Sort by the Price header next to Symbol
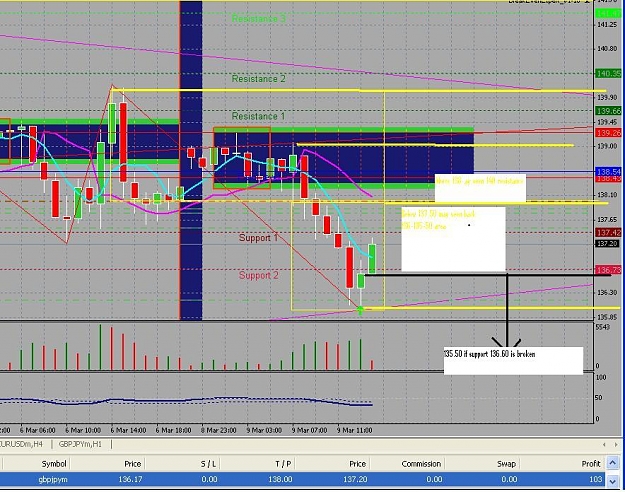Screen dimensions: 625x492 [x=133, y=464]
